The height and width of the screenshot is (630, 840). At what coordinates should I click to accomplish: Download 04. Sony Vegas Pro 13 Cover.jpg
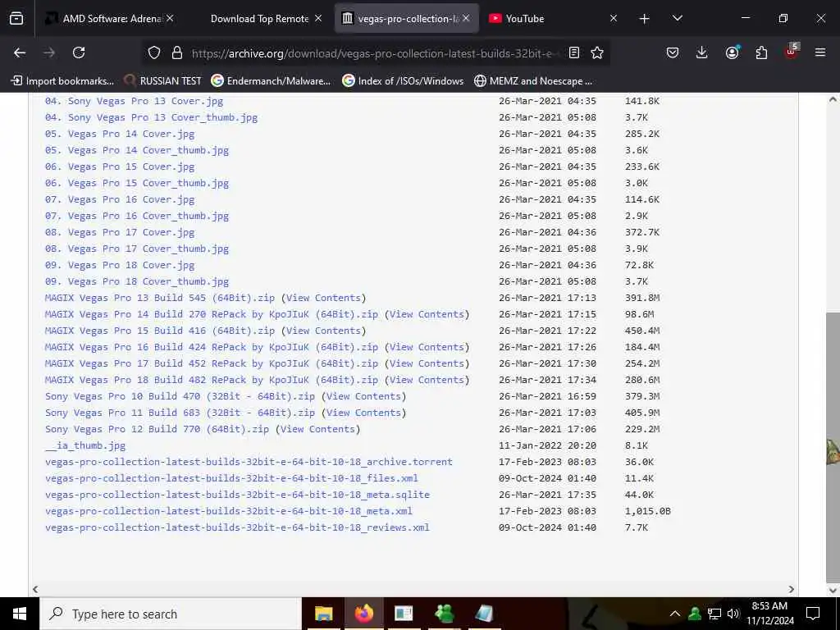[x=134, y=101]
